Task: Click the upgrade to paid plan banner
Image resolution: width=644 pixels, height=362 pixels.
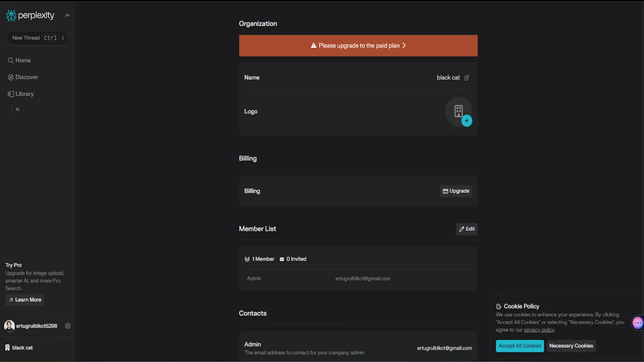Action: click(358, 46)
